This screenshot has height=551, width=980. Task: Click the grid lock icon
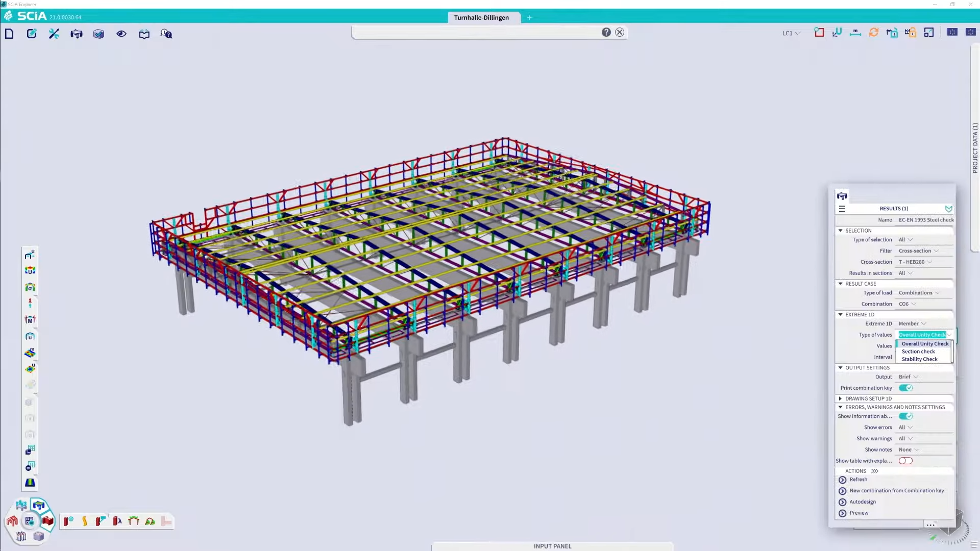911,33
